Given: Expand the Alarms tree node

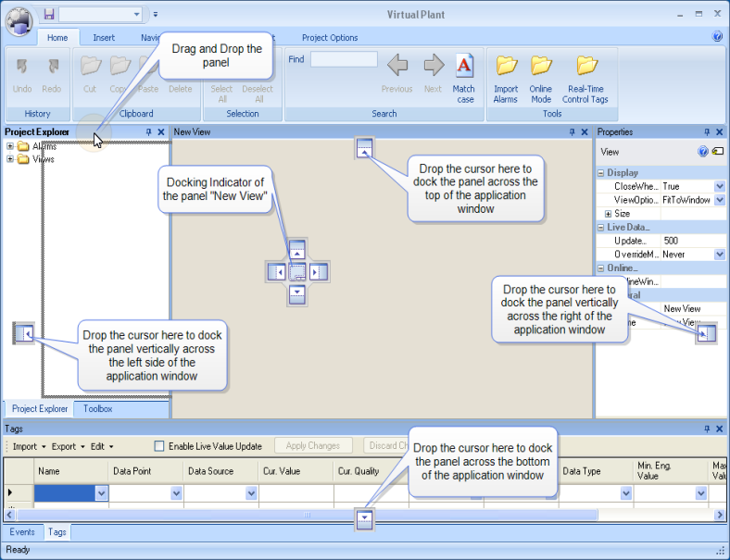Looking at the screenshot, I should click(10, 146).
